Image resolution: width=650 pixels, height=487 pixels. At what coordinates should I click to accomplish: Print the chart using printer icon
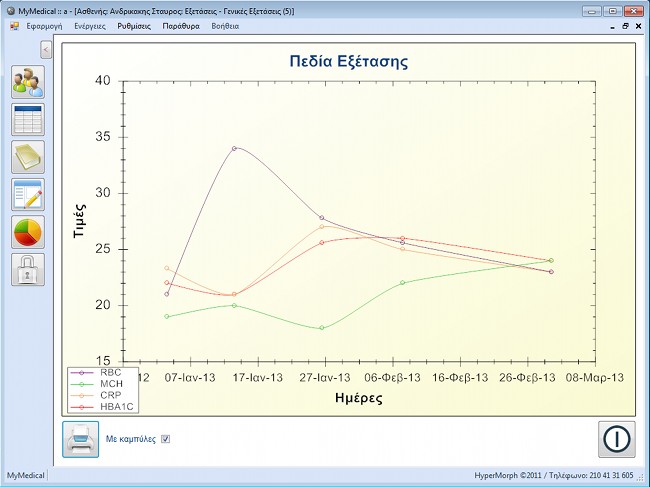click(80, 439)
